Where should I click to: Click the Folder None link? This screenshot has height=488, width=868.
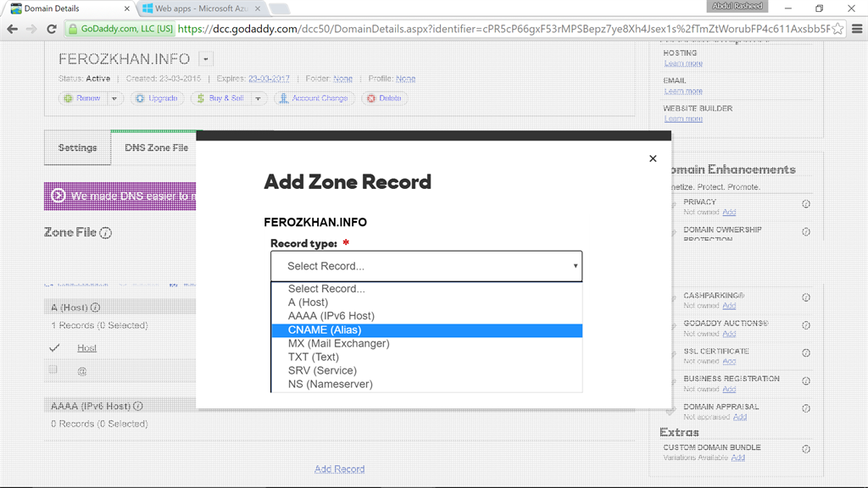pyautogui.click(x=342, y=79)
